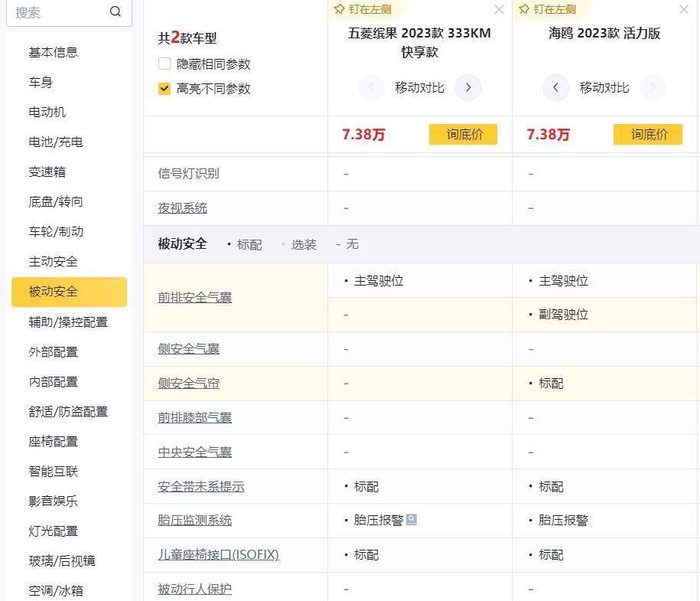Open 前排膝部气囊 parameter link
The width and height of the screenshot is (700, 601).
[194, 418]
